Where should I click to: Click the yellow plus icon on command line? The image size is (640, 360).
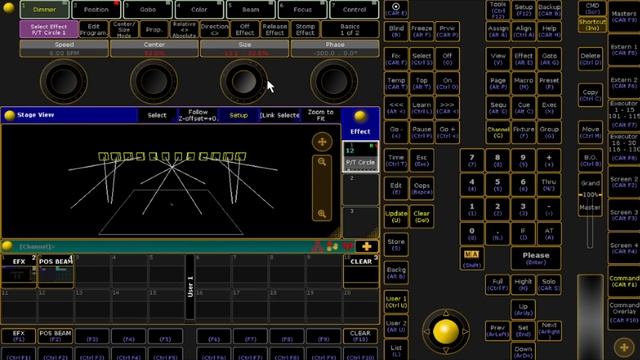367,246
